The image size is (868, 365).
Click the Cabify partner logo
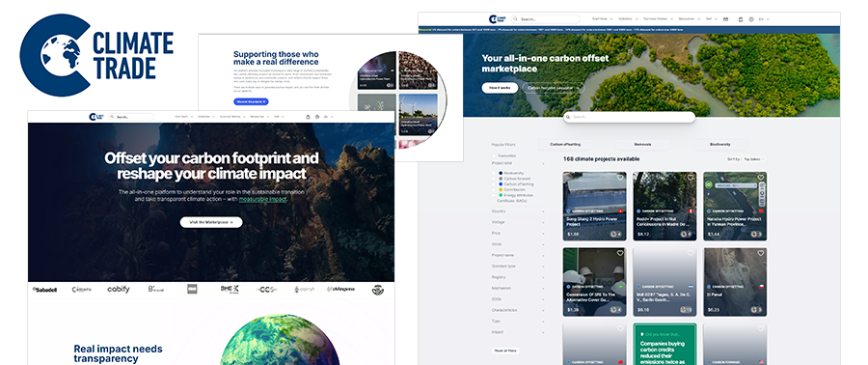(119, 289)
